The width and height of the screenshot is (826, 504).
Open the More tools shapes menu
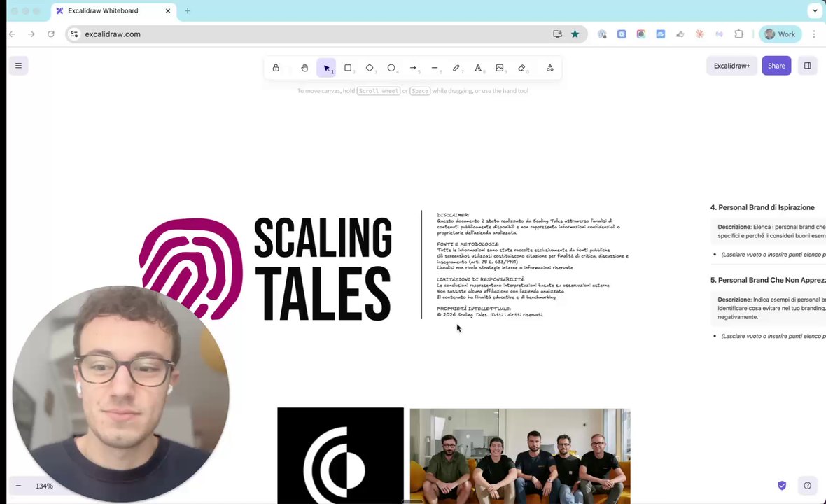coord(550,68)
